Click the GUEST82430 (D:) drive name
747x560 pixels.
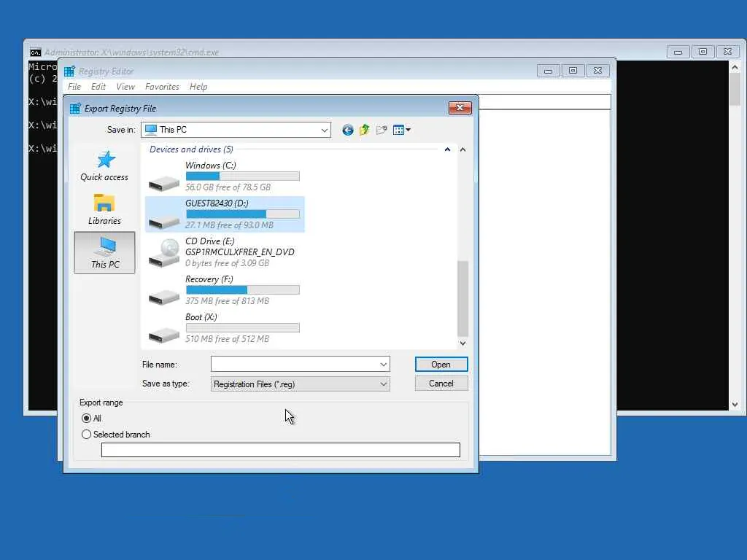(x=217, y=203)
